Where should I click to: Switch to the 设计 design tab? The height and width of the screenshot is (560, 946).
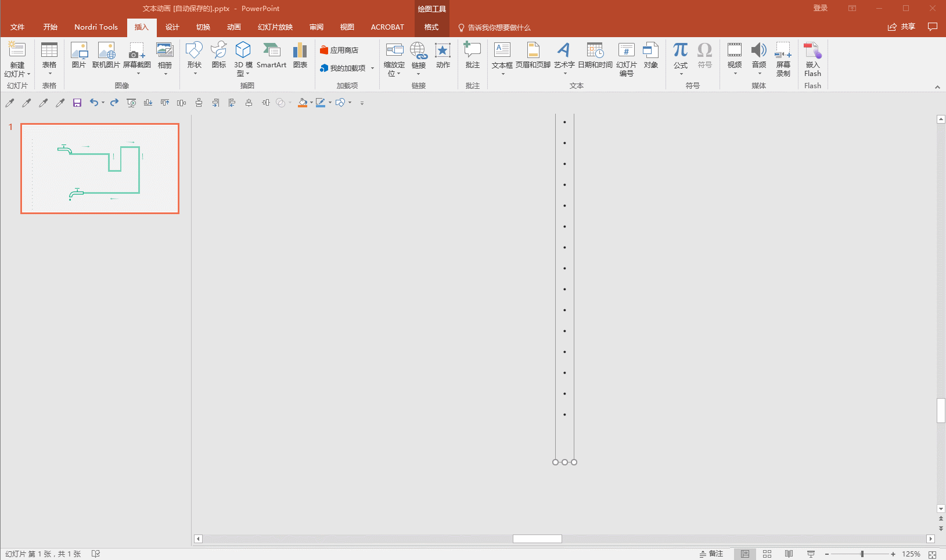coord(172,27)
